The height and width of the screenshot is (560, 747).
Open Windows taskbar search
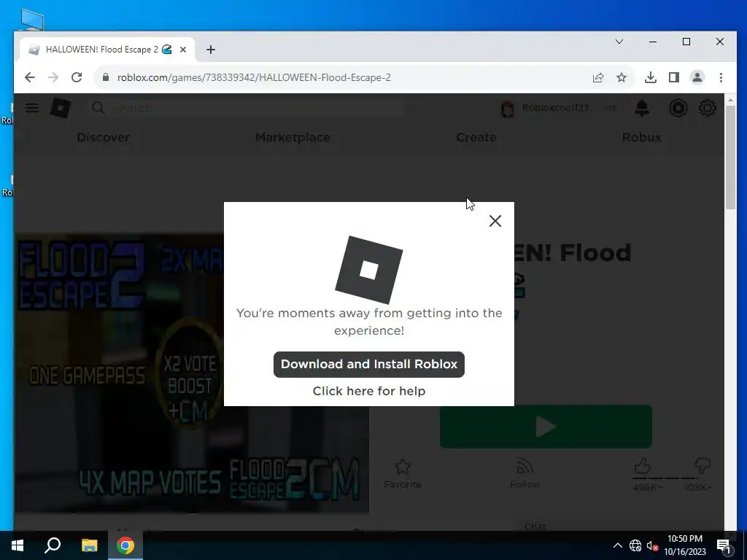(x=53, y=545)
